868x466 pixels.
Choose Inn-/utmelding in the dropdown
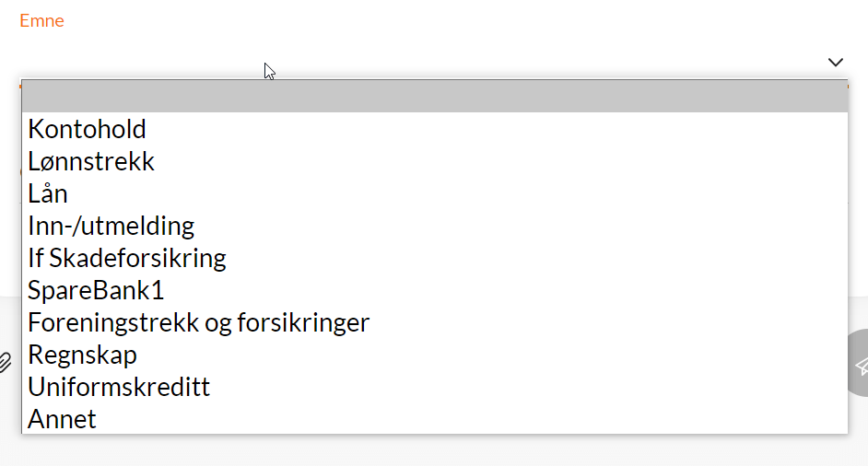point(111,226)
